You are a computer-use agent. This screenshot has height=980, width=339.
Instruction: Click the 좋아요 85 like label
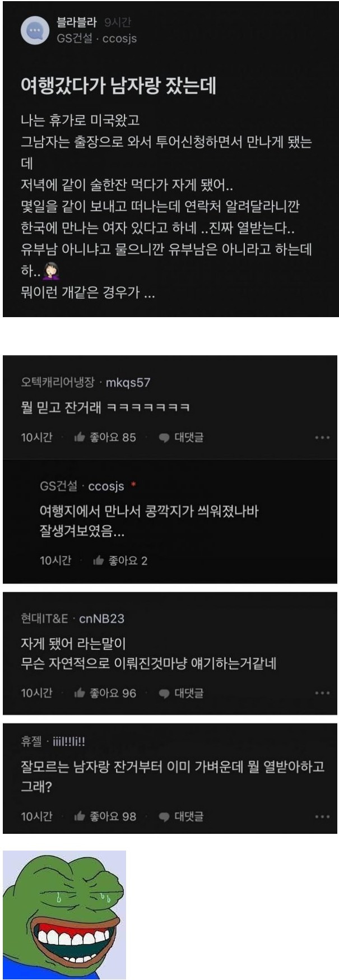tap(113, 437)
